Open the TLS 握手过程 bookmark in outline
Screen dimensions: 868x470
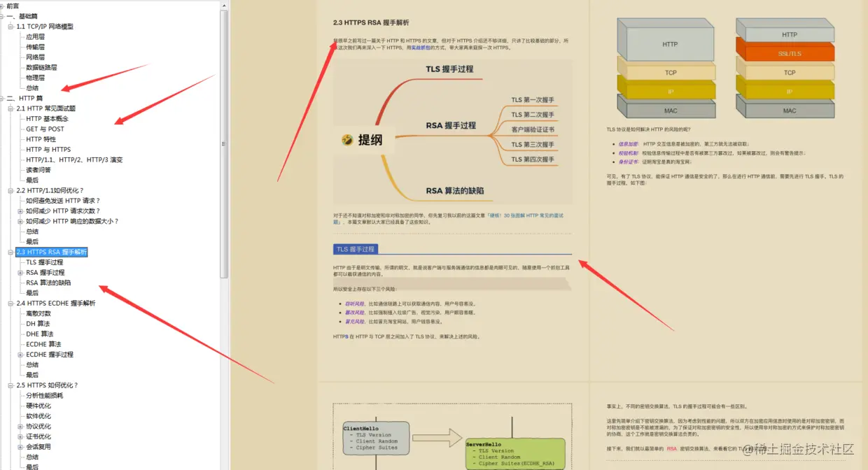click(x=45, y=262)
